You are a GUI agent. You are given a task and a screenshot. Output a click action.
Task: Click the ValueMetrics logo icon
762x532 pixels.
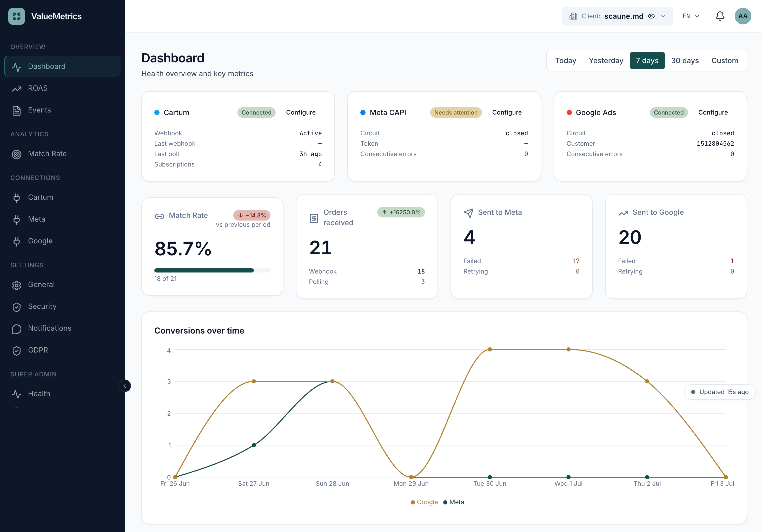tap(17, 16)
